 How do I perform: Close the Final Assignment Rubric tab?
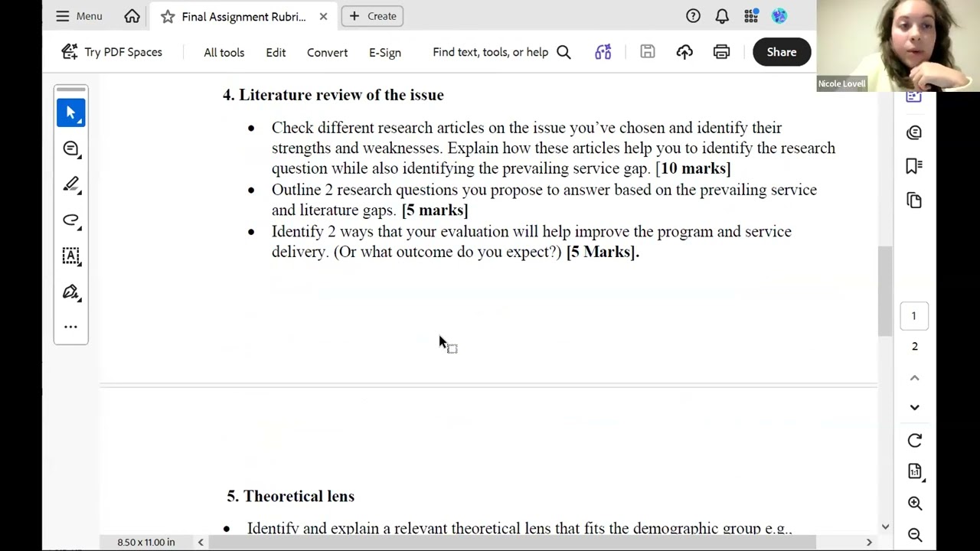[323, 16]
